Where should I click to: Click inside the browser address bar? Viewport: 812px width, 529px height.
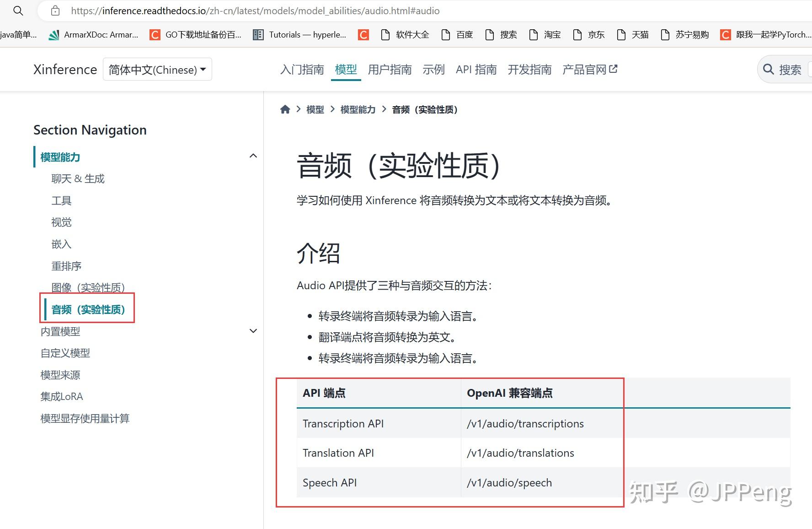click(256, 11)
